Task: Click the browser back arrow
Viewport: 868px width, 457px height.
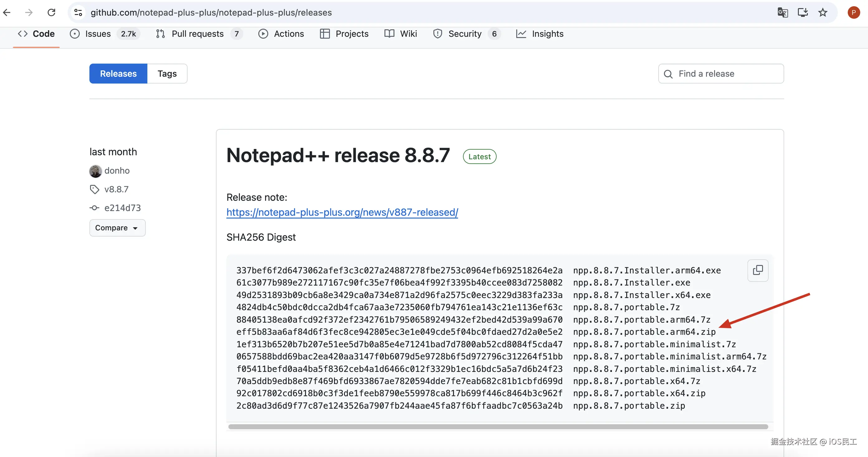Action: (x=7, y=12)
